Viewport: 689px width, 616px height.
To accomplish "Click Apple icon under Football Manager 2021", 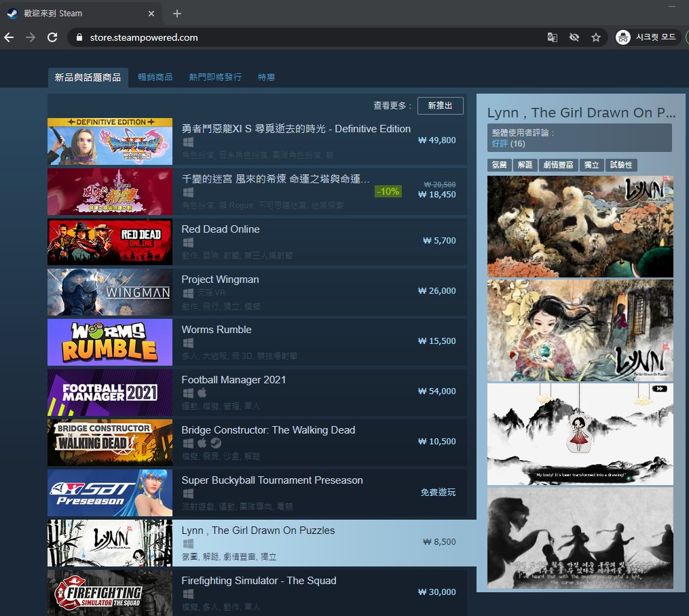I will coord(202,393).
